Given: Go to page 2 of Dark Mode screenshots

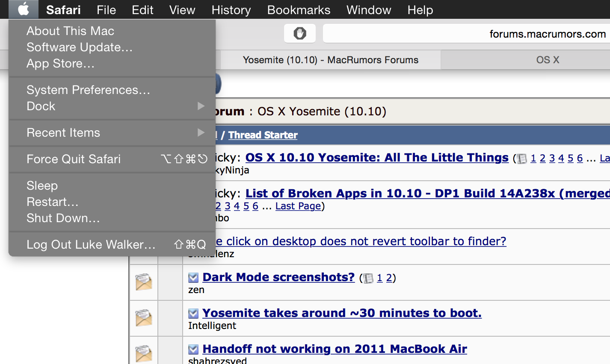Looking at the screenshot, I should pos(389,278).
